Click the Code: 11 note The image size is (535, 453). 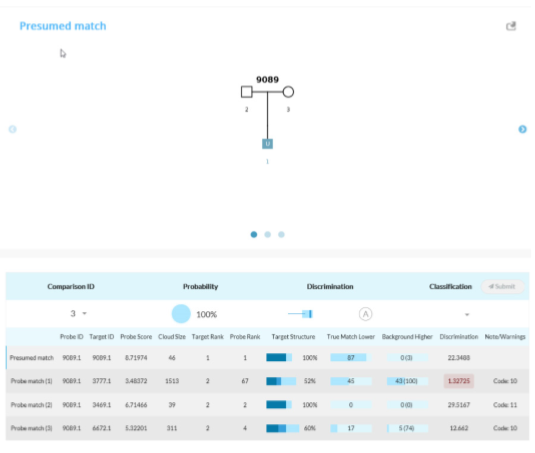tap(505, 405)
